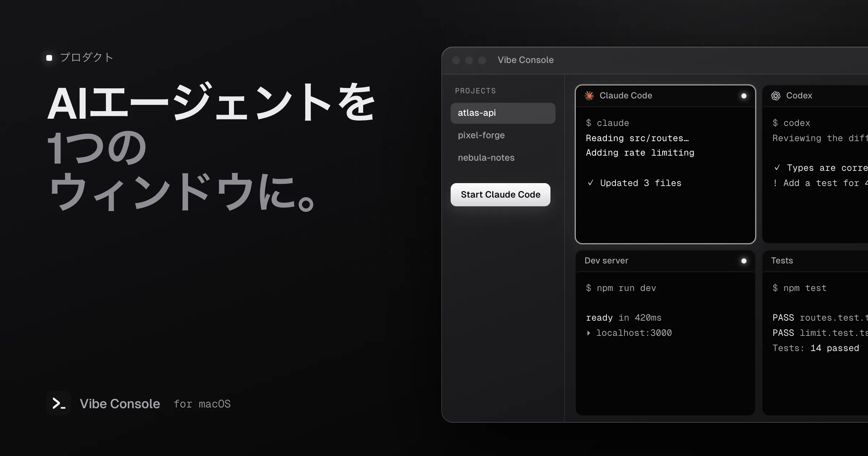Click the 'PASS limit.test' result line

[820, 333]
